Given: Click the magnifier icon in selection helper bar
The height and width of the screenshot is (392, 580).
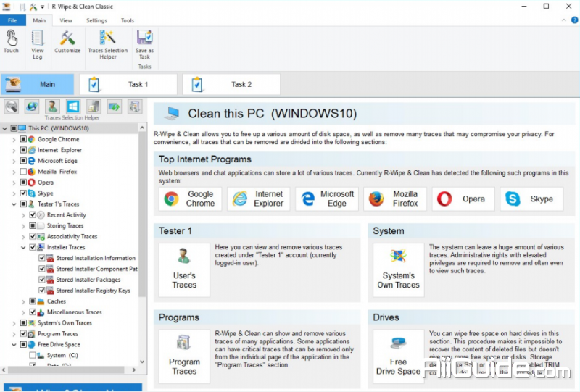Looking at the screenshot, I should (x=12, y=107).
